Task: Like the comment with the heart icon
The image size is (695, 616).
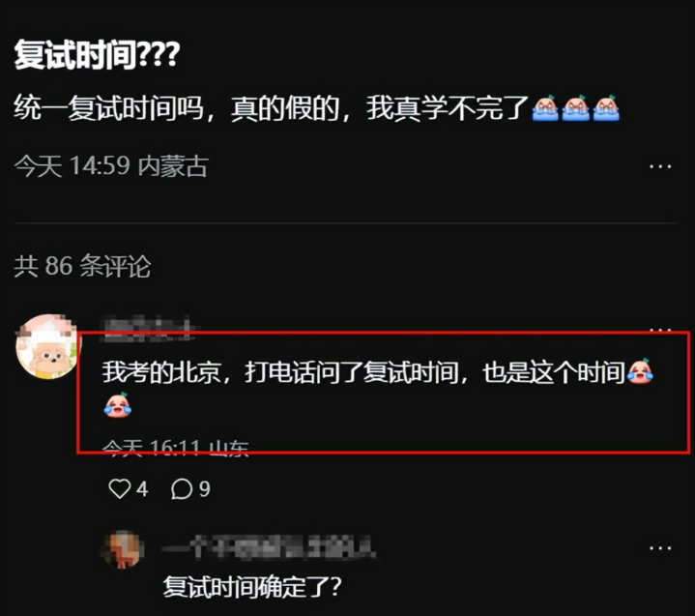Action: tap(119, 489)
